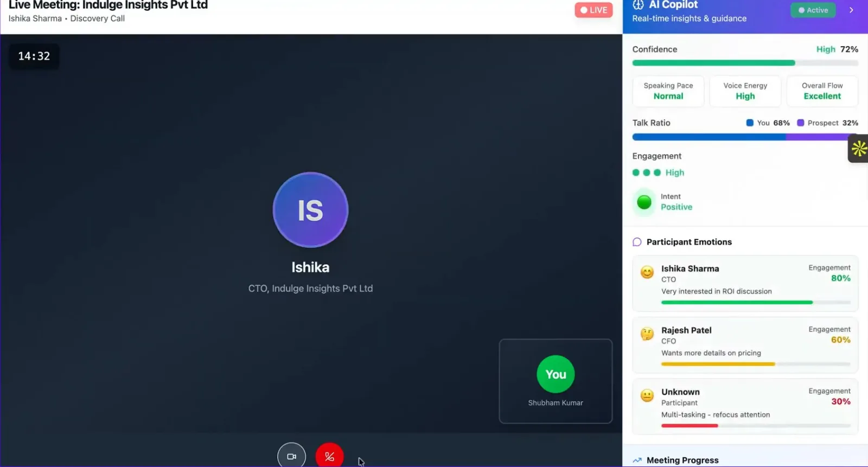Click 'Wants more details on pricing' text

(711, 353)
